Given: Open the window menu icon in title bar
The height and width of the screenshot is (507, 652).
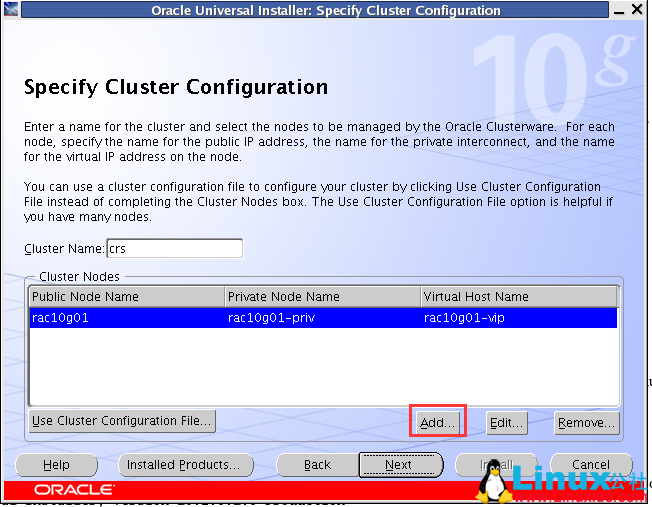Looking at the screenshot, I should point(11,9).
